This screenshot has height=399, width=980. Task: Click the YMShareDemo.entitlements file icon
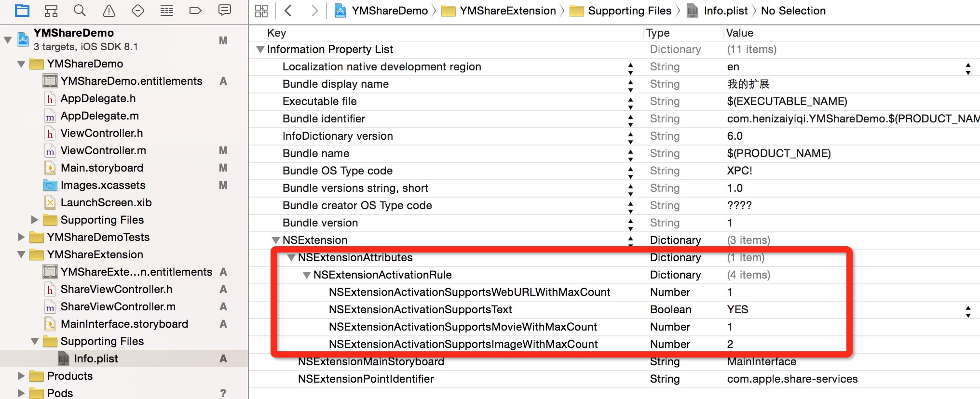[x=50, y=81]
